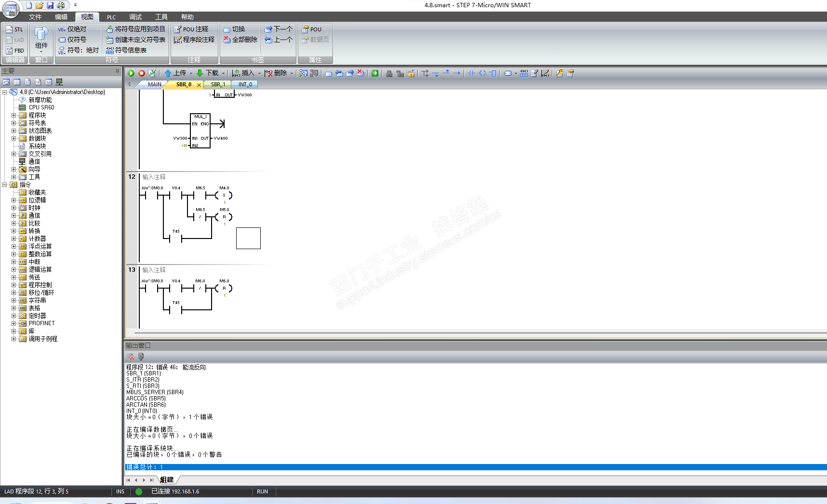Select the error line 程序段 12: 错误 46
The height and width of the screenshot is (504, 827).
pyautogui.click(x=167, y=367)
